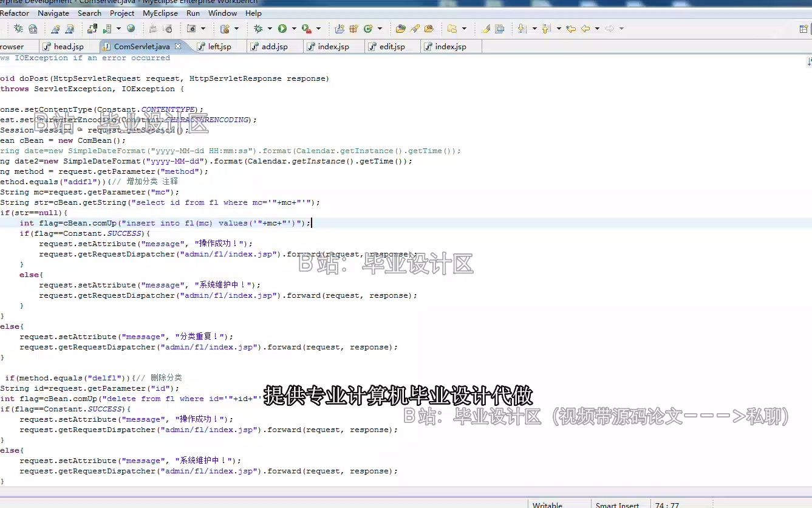
Task: Open the Navigate menu
Action: point(53,13)
